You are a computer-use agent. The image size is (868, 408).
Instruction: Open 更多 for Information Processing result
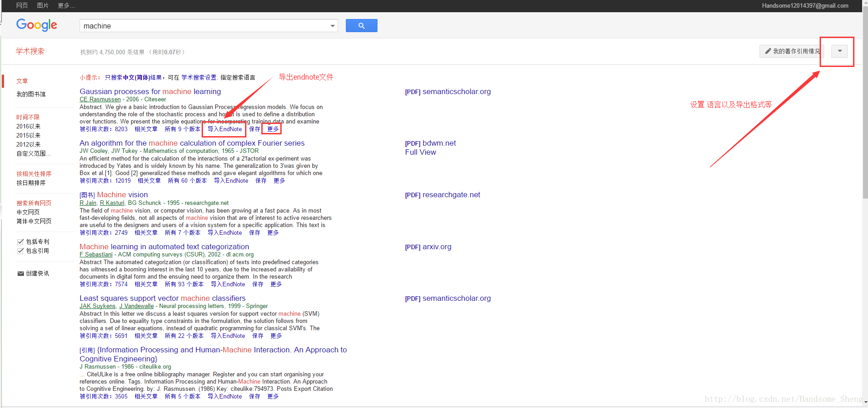273,396
